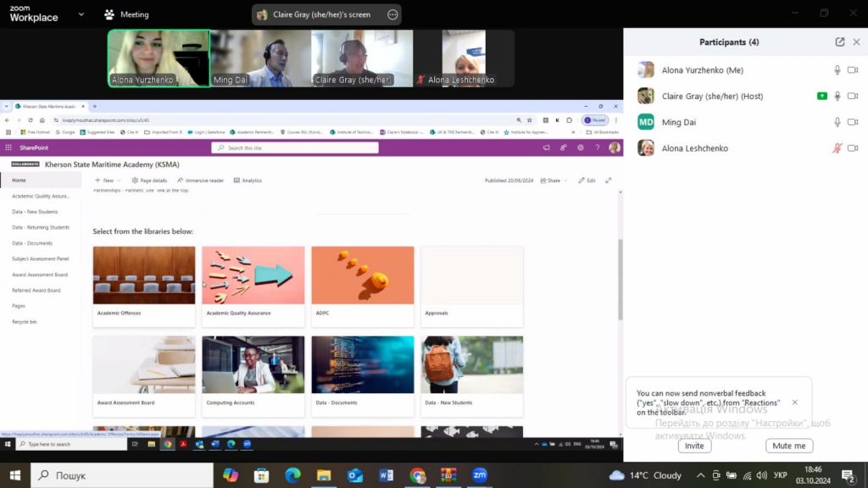Open the Academic Offences library tile
This screenshot has width=868, height=488.
143,286
